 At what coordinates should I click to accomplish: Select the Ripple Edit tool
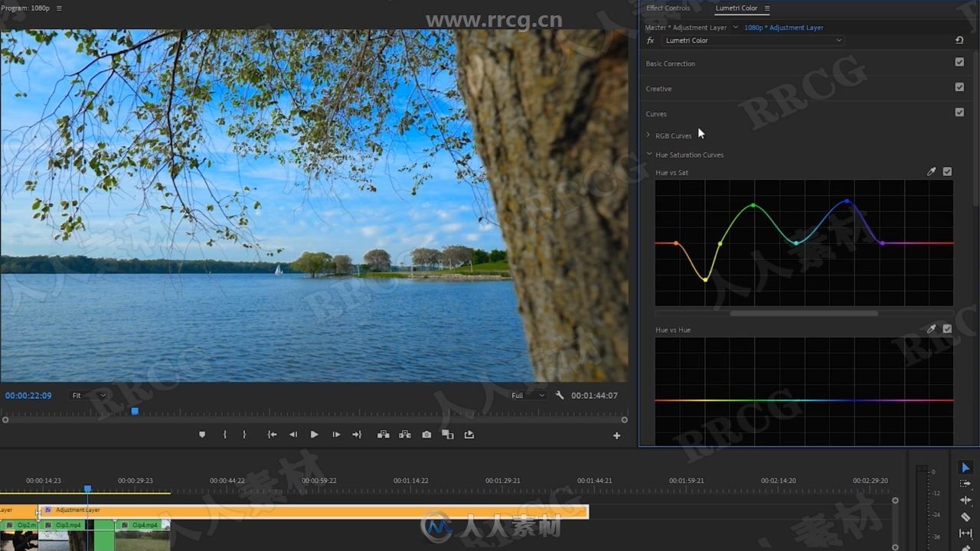965,500
